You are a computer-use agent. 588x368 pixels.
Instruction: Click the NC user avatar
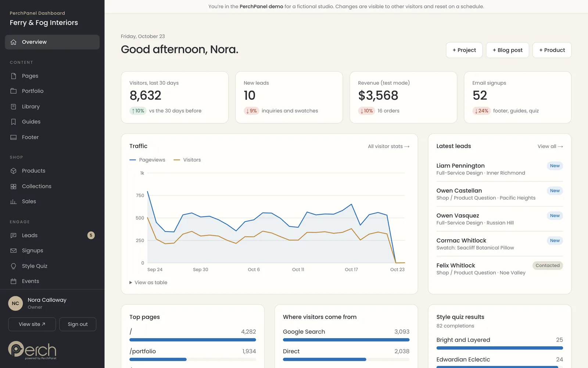15,304
